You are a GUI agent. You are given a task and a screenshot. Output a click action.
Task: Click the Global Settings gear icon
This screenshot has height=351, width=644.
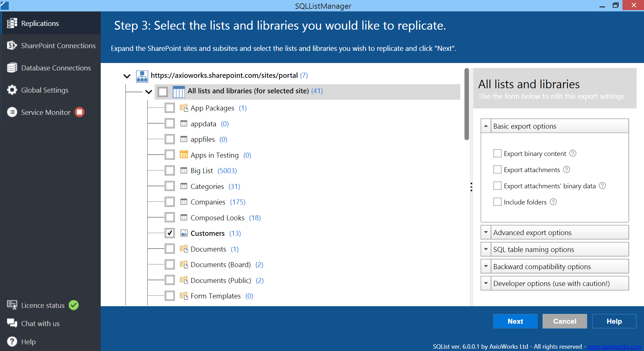(x=12, y=90)
